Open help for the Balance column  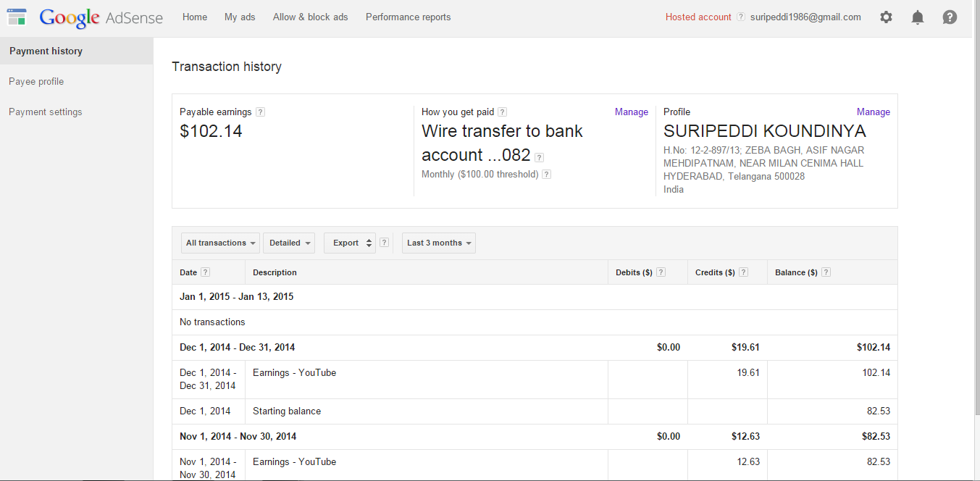pyautogui.click(x=826, y=272)
